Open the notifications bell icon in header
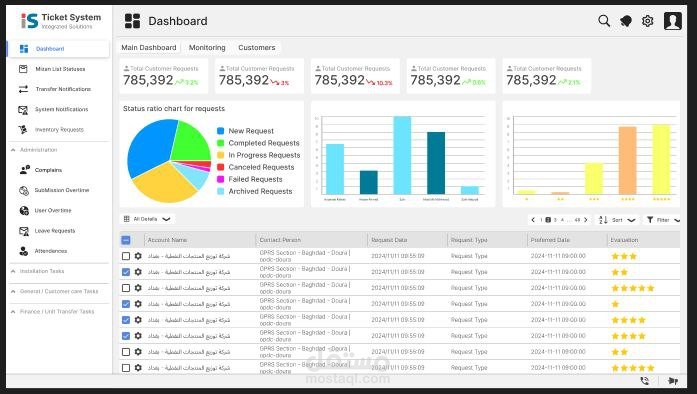The height and width of the screenshot is (394, 697). [x=626, y=21]
